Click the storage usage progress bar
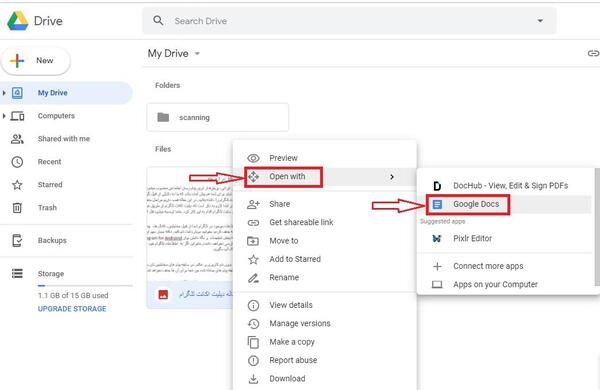Viewport: 600px width, 390px height. pos(85,286)
